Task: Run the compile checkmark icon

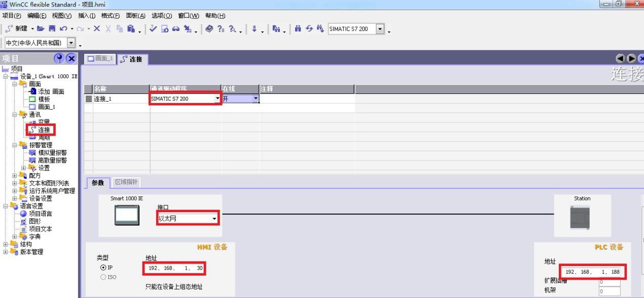Action: point(153,29)
